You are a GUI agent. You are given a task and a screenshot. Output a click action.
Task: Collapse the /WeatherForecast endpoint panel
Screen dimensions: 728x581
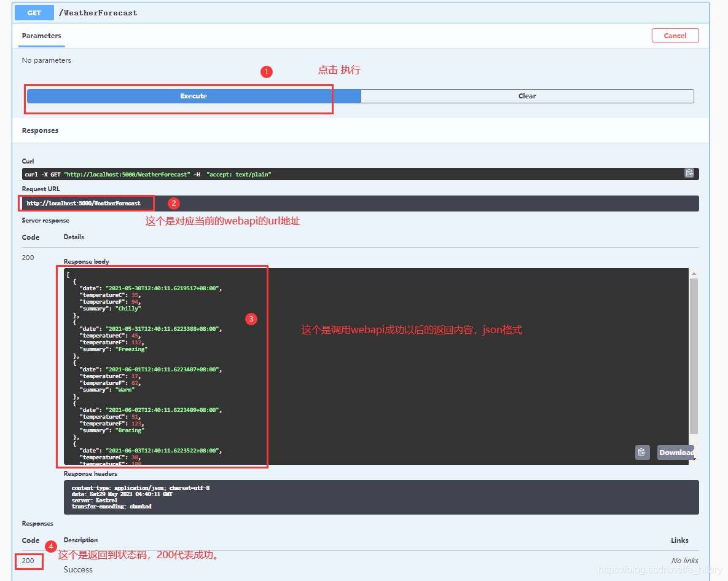[x=98, y=12]
